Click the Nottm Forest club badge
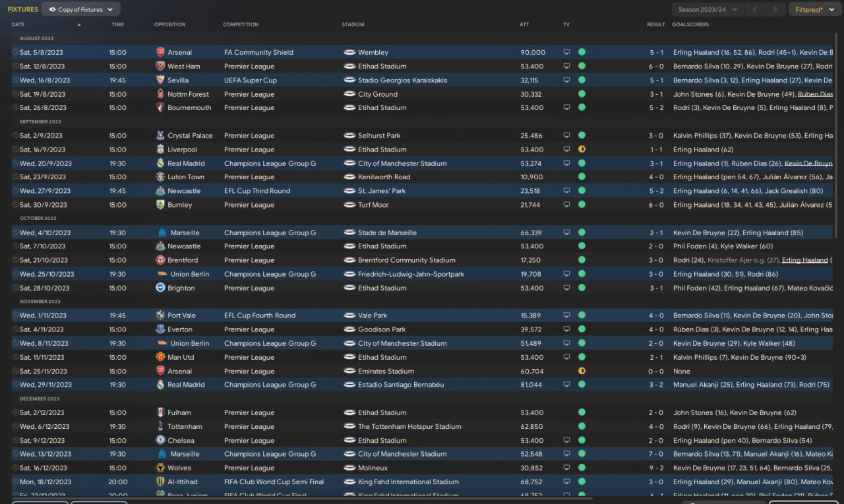Image resolution: width=844 pixels, height=504 pixels. coord(160,94)
